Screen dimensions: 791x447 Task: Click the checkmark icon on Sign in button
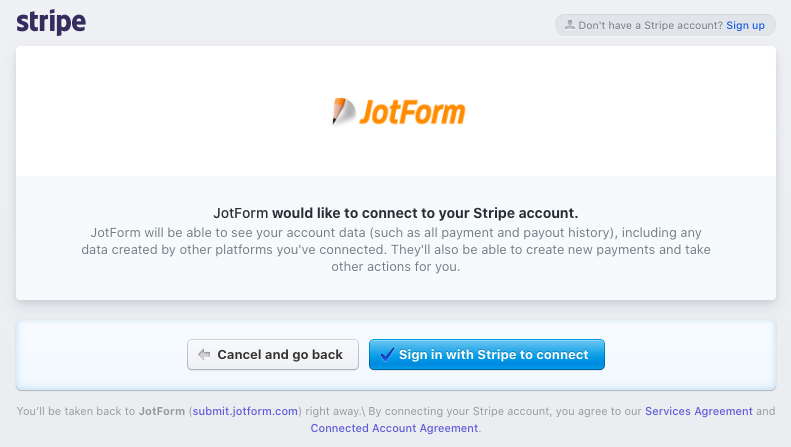pos(386,354)
